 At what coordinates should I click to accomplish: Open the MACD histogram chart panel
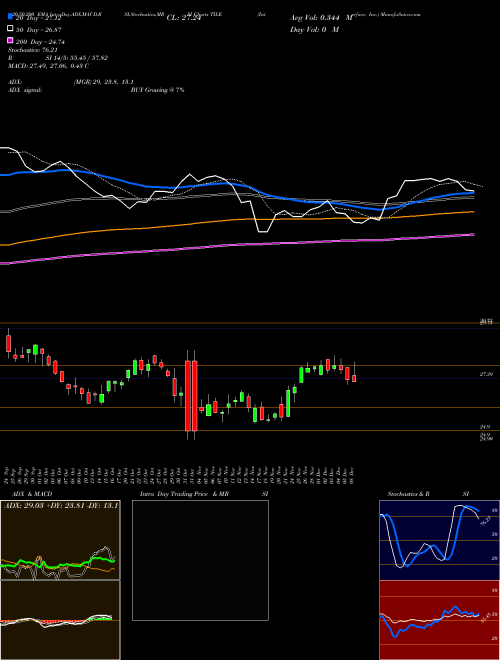(60, 620)
